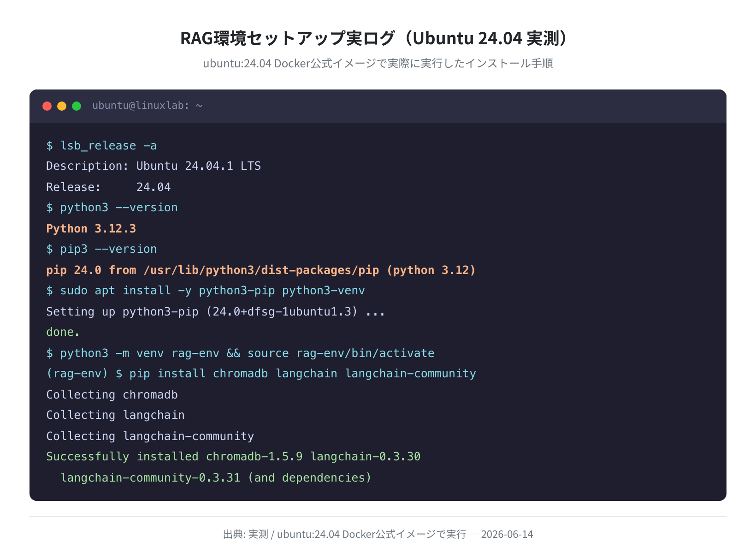
Task: Click 'Successfully installed chromadb-1.5.9' line
Action: click(x=233, y=457)
